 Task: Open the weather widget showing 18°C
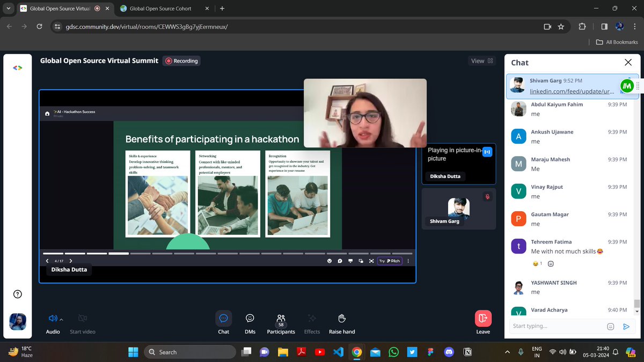coord(20,352)
